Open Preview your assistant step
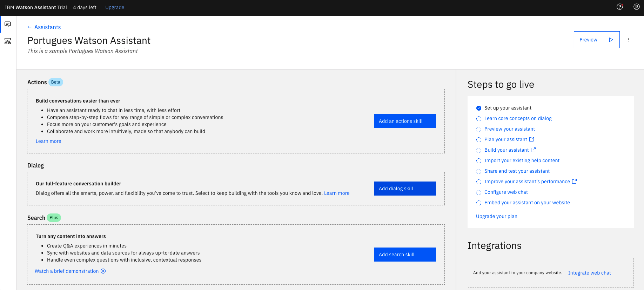The image size is (644, 290). (509, 129)
